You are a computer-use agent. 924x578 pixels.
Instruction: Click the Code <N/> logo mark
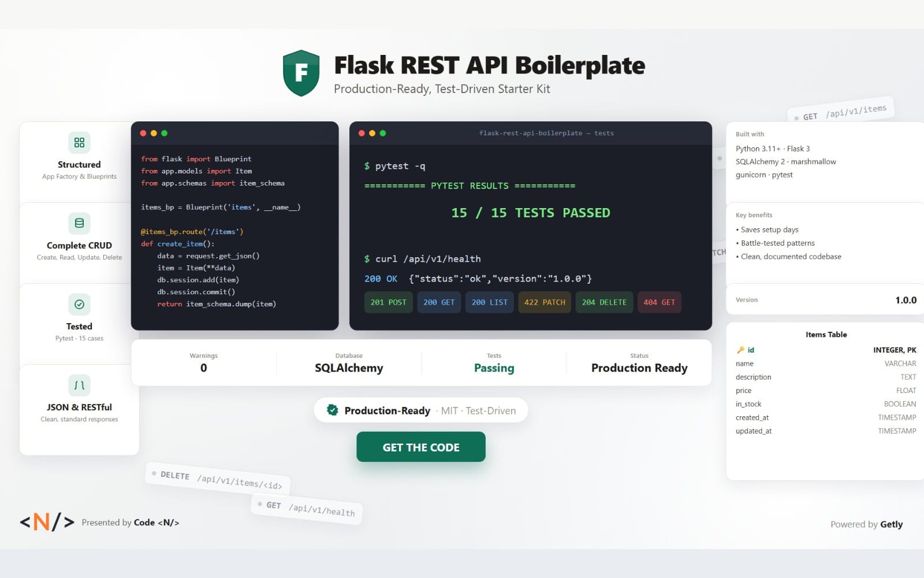(47, 522)
